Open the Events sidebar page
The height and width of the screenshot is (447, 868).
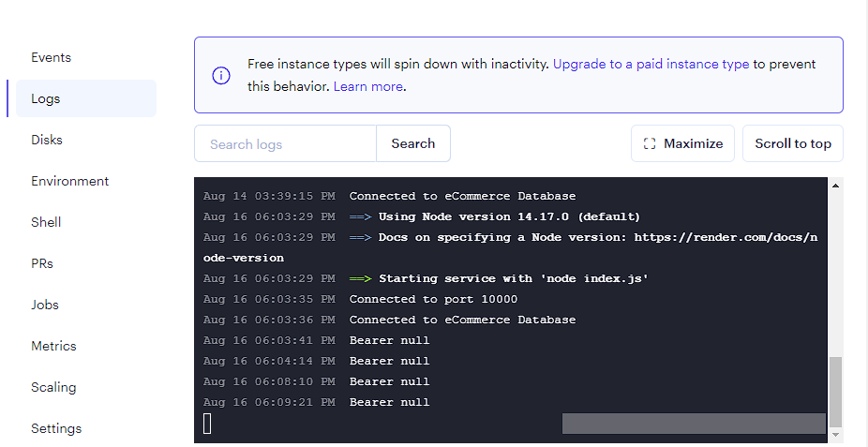click(51, 57)
